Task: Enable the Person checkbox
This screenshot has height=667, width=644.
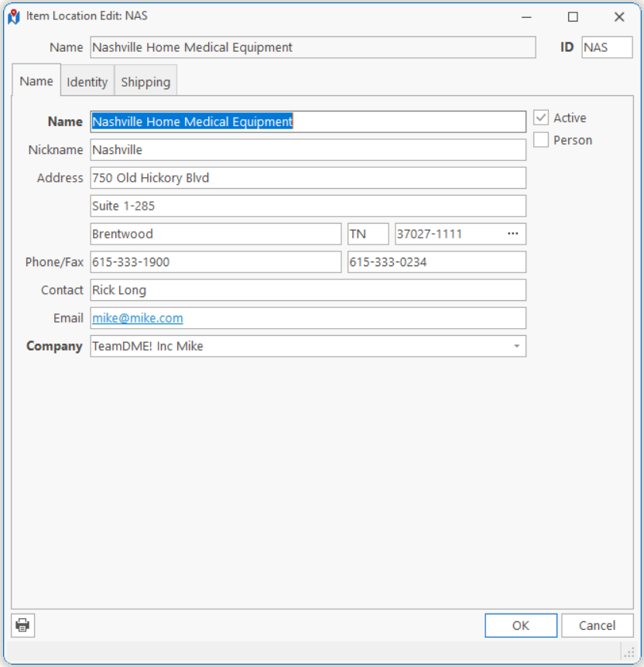Action: point(541,140)
